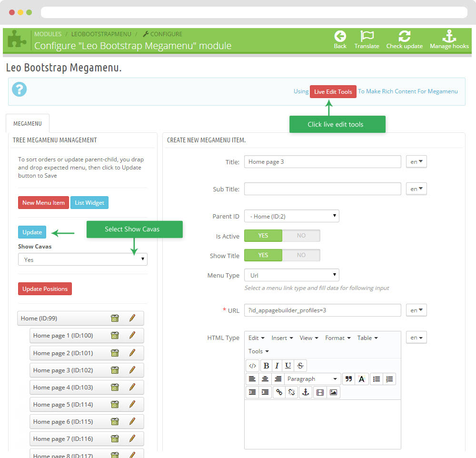
Task: Insert a bulleted list
Action: click(x=377, y=379)
